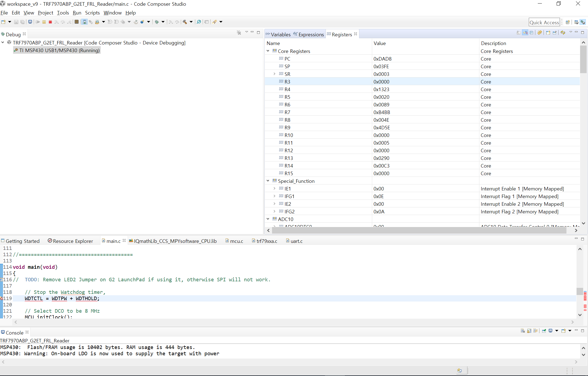Click the Continuous Refresh icon in Registers

(x=563, y=33)
